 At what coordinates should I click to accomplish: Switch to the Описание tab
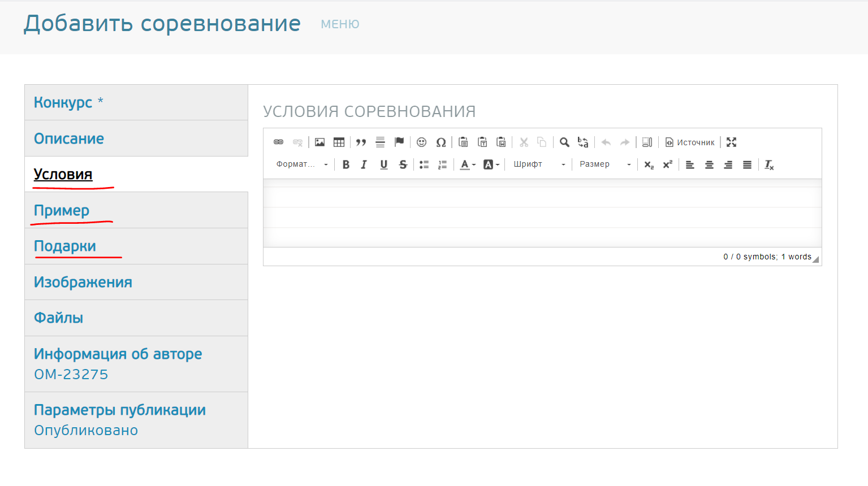[x=69, y=138]
